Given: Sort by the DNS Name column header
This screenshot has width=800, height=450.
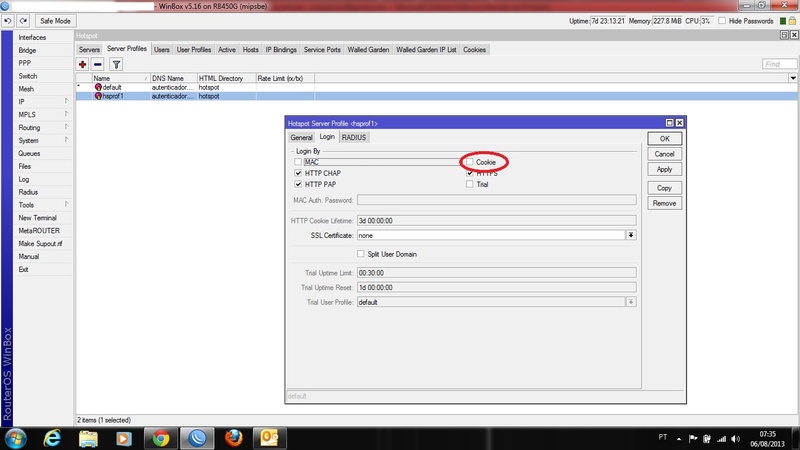Looking at the screenshot, I should [173, 78].
